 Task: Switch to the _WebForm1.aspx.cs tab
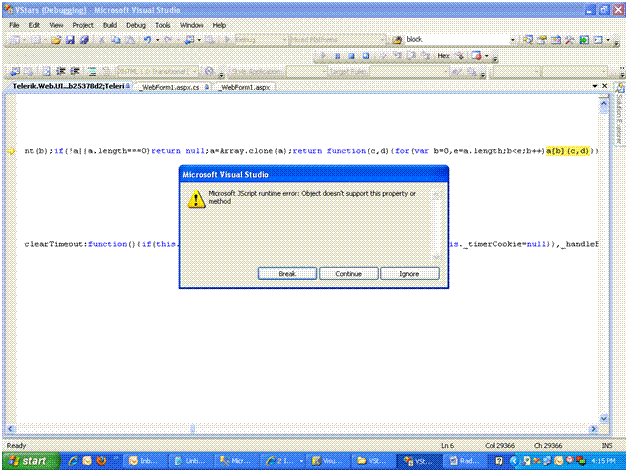[x=172, y=87]
